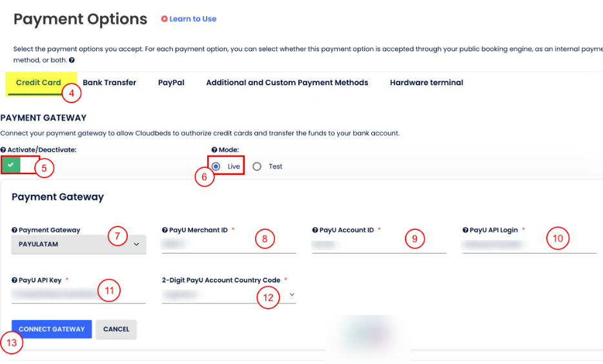This screenshot has width=603, height=364.
Task: Go to the Hardware terminal tab
Action: click(x=426, y=83)
